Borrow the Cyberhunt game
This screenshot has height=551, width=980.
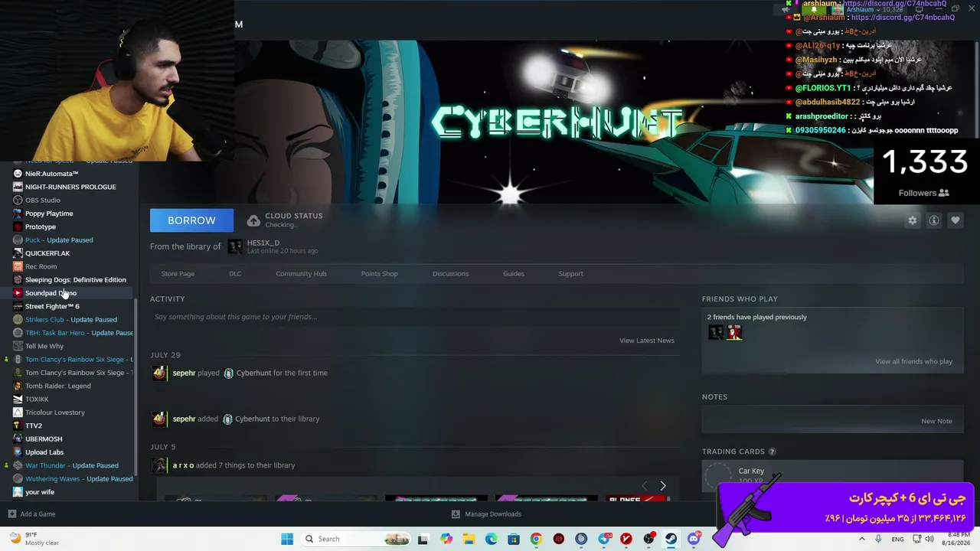pos(191,220)
